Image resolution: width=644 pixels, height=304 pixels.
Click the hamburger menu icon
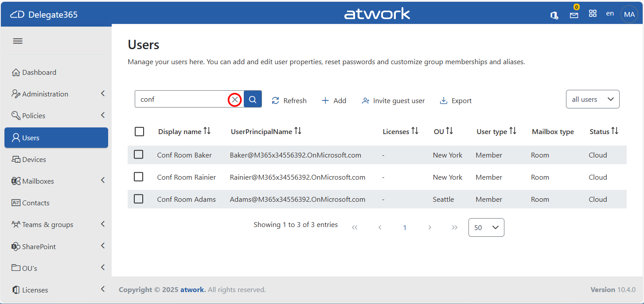pos(18,41)
